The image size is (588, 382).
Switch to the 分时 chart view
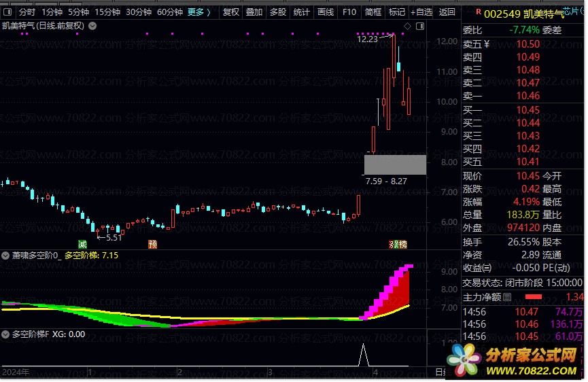[x=27, y=12]
